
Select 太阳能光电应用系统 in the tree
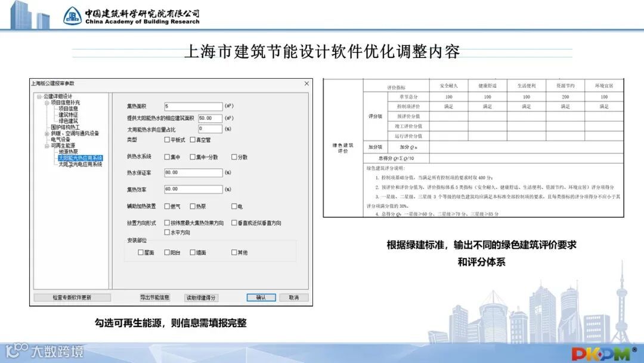(x=80, y=164)
